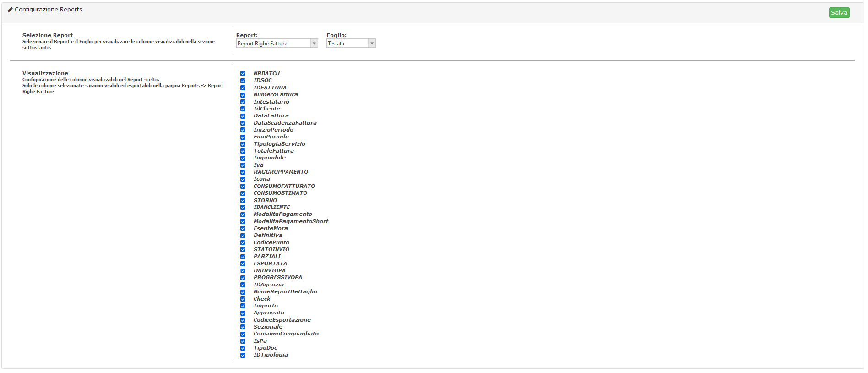Disable the Imponibile checkbox
The width and height of the screenshot is (868, 373).
pyautogui.click(x=243, y=158)
